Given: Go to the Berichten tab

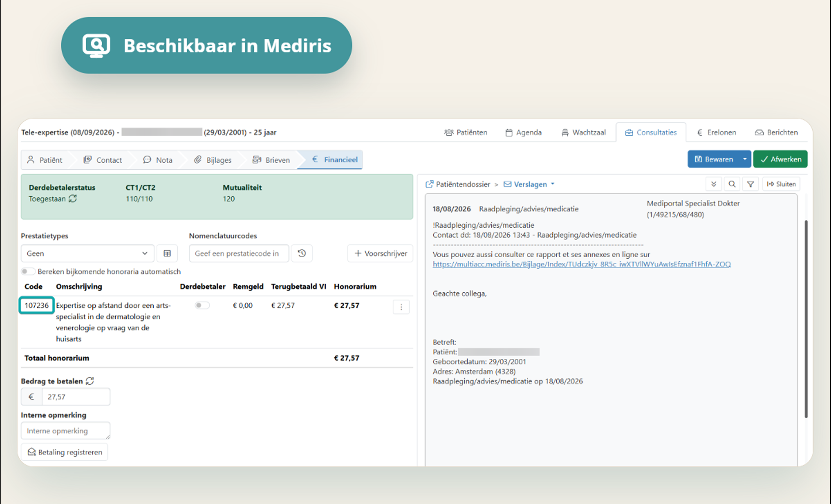Looking at the screenshot, I should [776, 132].
